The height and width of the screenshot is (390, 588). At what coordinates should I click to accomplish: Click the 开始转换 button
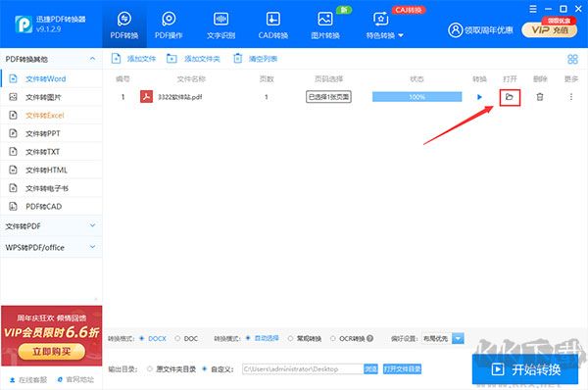click(x=525, y=369)
